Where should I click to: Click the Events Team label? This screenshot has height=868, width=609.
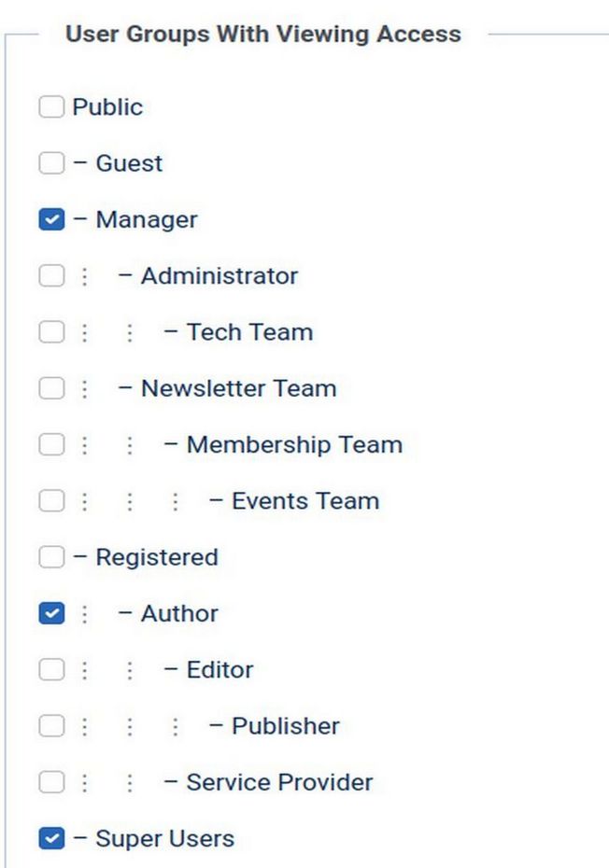(x=304, y=501)
